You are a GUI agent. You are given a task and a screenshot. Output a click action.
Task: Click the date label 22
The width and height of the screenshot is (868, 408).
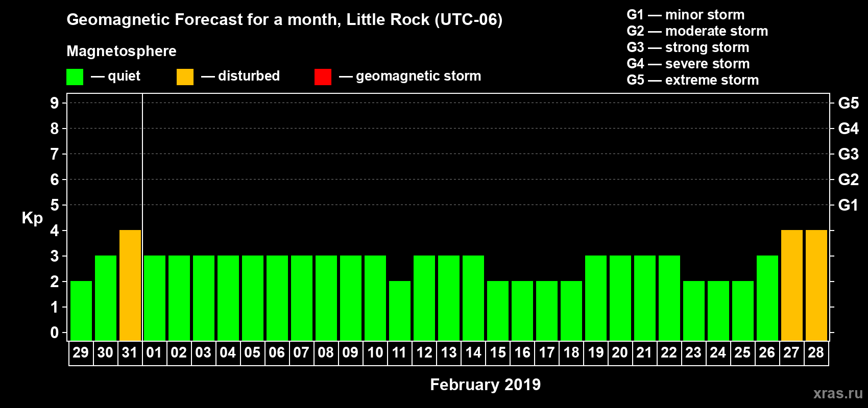click(x=669, y=353)
